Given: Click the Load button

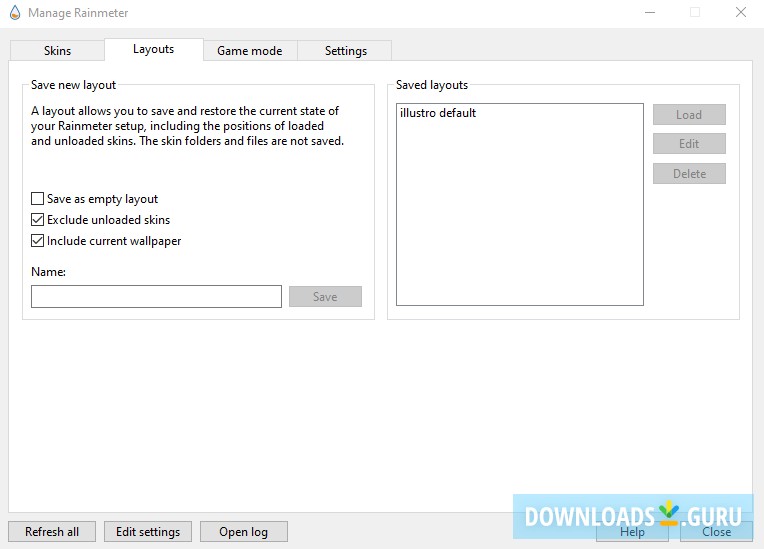Looking at the screenshot, I should point(689,115).
